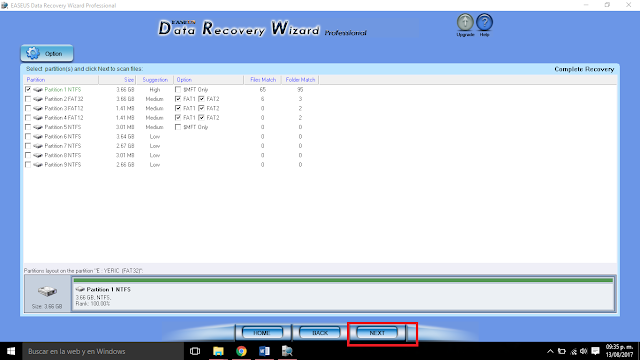Image resolution: width=640 pixels, height=360 pixels.
Task: Launch Google Chrome from the taskbar
Action: (x=241, y=351)
